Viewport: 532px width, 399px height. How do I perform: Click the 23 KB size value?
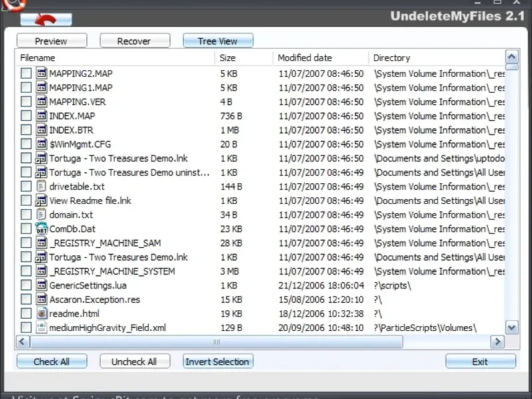(231, 229)
